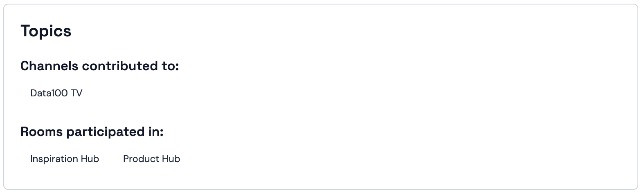The height and width of the screenshot is (196, 644).
Task: Open the Data100 TV channel
Action: 56,93
